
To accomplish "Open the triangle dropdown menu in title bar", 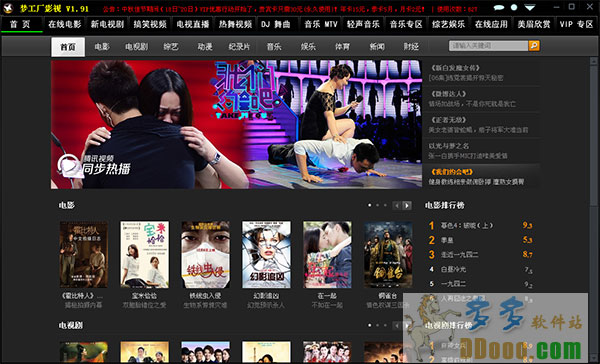I will click(x=530, y=7).
